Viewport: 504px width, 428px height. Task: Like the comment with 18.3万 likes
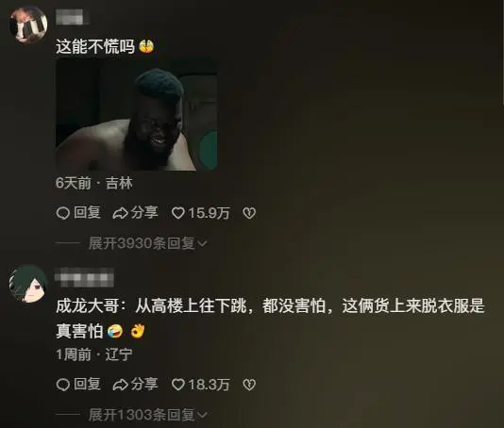point(178,385)
